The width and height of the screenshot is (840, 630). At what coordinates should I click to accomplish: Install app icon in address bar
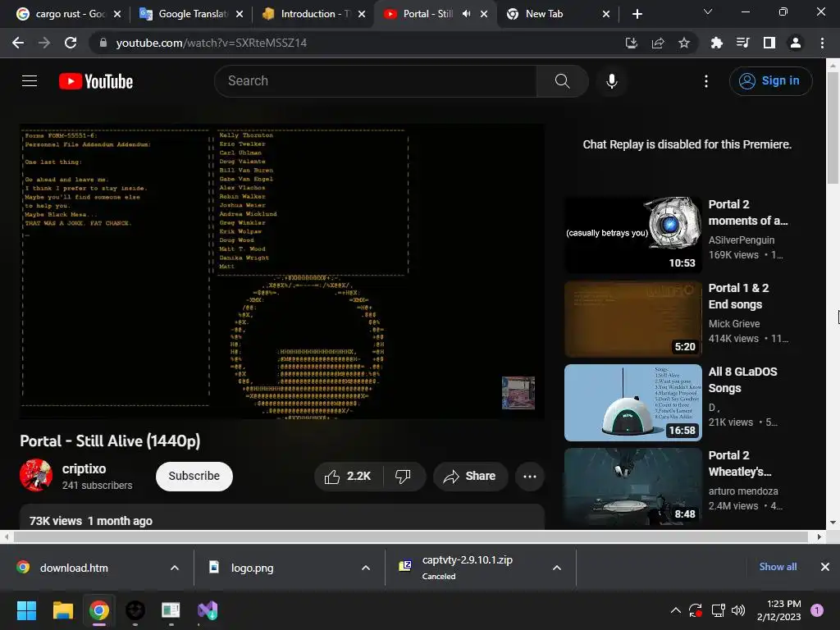(x=631, y=43)
